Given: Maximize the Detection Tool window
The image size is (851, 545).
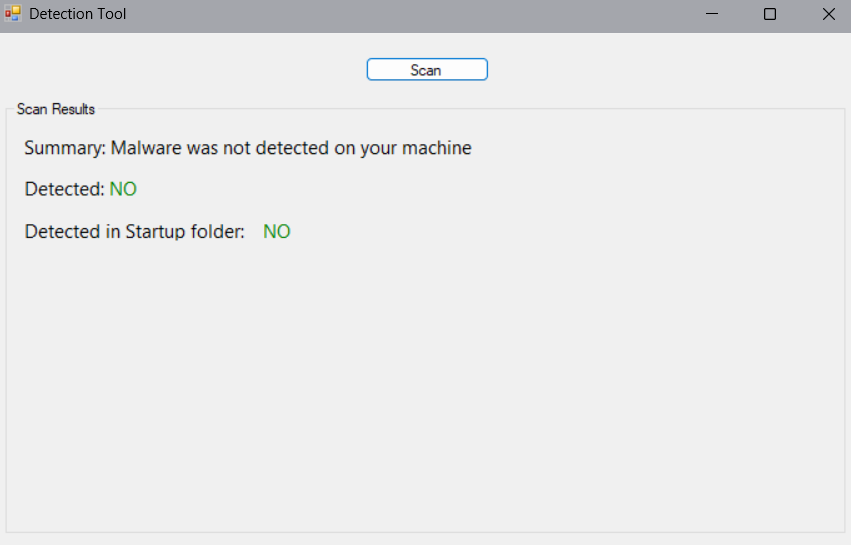Looking at the screenshot, I should (770, 14).
